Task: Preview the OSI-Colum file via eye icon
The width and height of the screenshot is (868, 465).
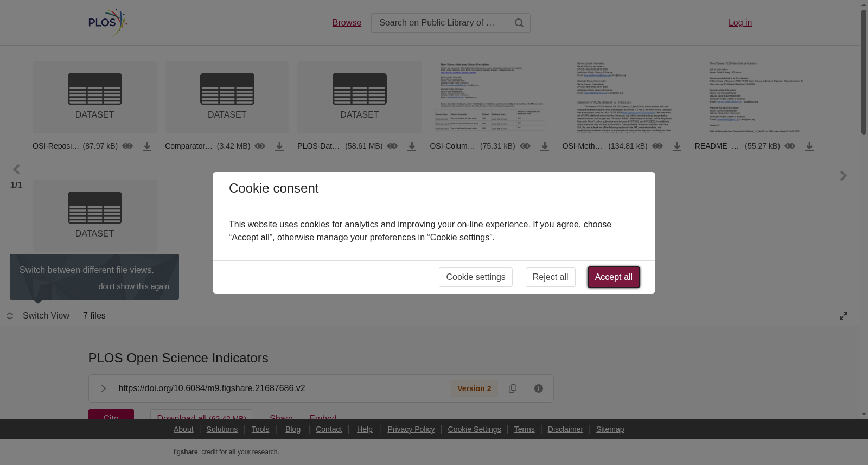Action: [525, 146]
